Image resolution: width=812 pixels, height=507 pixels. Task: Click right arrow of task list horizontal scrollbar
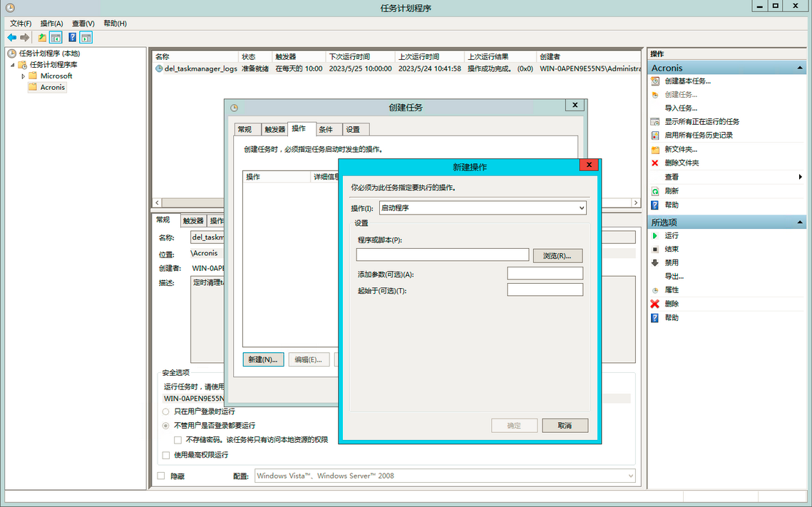pos(636,203)
